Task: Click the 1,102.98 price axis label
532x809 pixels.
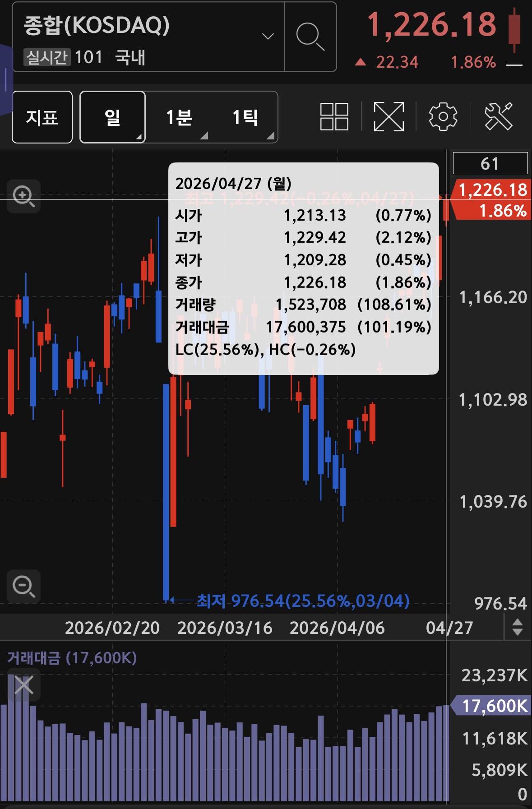Action: 493,400
